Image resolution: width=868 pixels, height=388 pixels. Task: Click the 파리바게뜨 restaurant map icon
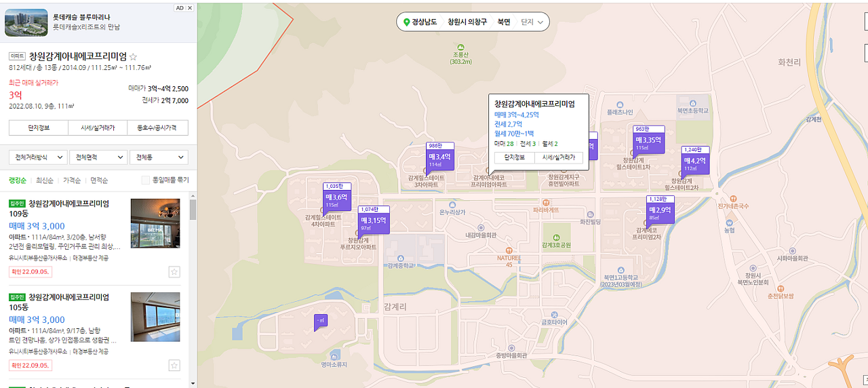click(x=546, y=201)
